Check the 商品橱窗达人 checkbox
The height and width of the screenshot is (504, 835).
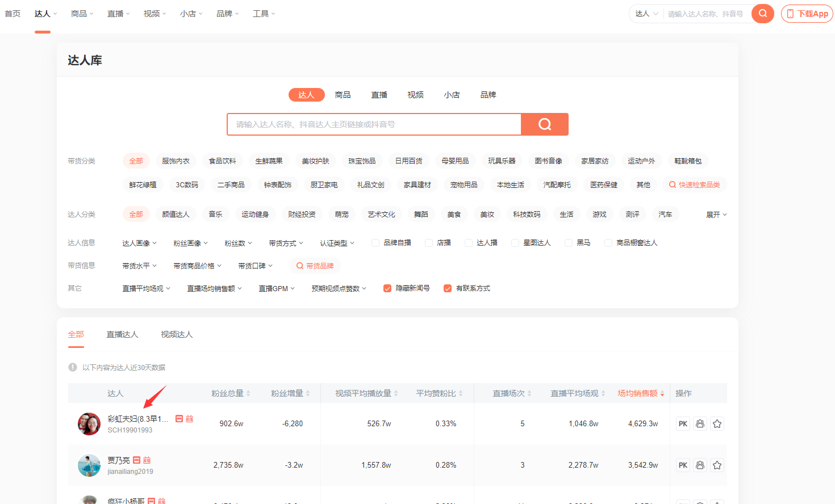pyautogui.click(x=608, y=243)
